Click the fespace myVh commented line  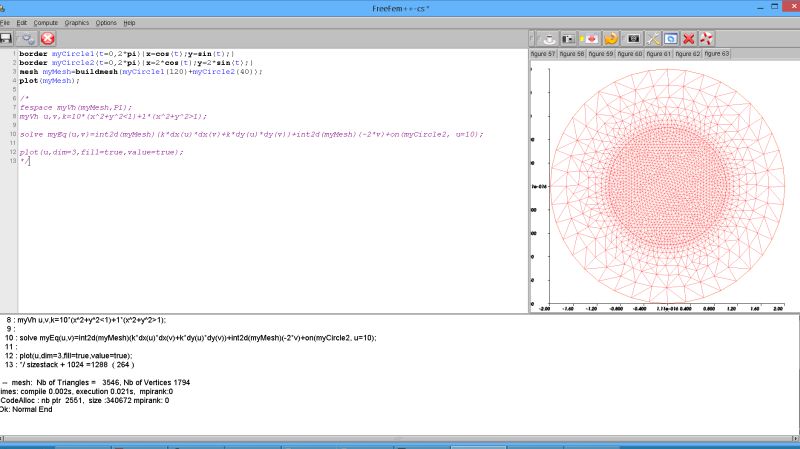[76, 108]
